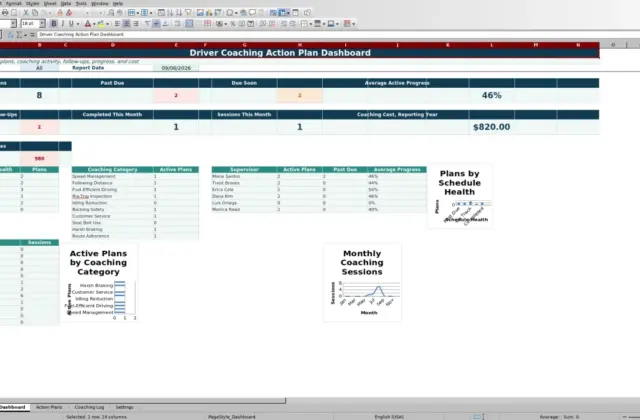Viewport: 640px width, 420px height.
Task: Open the Sheet menu
Action: (50, 3)
